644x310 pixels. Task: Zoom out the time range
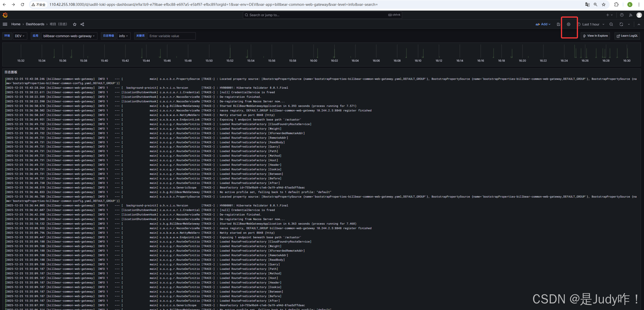611,24
